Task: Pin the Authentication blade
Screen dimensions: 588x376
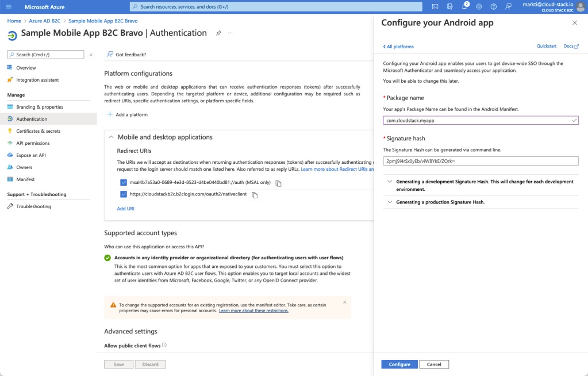Action: (218, 33)
